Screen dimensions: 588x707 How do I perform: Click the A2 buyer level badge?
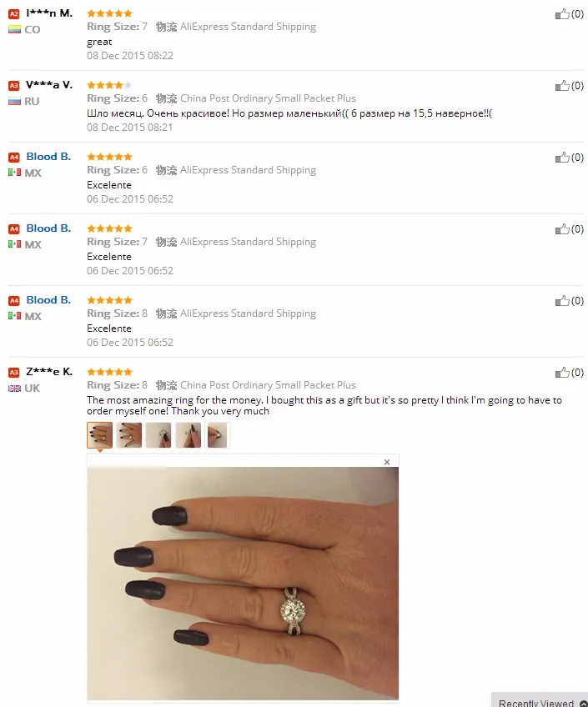(14, 14)
